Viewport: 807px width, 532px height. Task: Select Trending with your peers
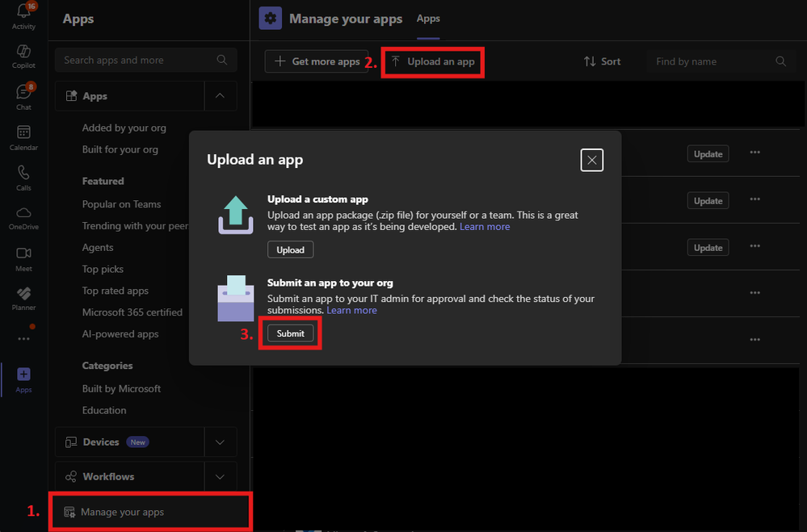click(x=136, y=226)
